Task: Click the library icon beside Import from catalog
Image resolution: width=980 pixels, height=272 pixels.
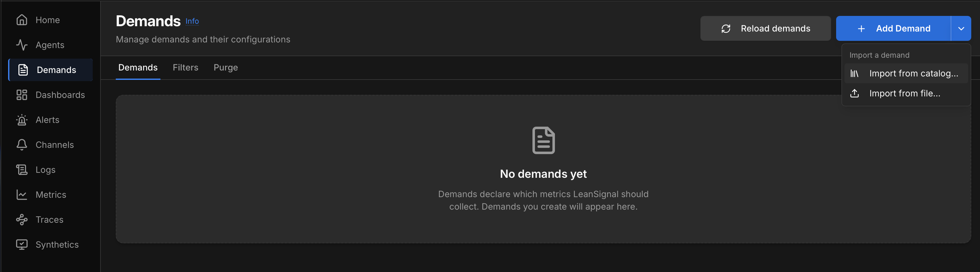Action: click(855, 73)
